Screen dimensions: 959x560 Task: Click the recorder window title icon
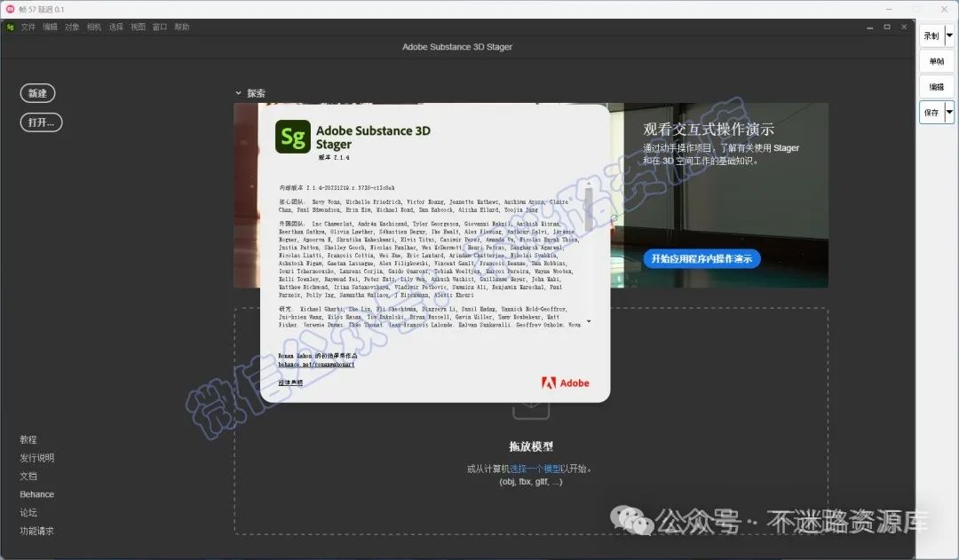pyautogui.click(x=10, y=9)
